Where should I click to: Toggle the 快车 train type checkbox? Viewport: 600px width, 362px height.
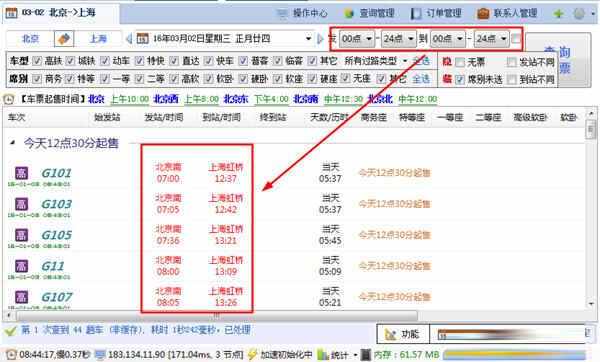(209, 61)
